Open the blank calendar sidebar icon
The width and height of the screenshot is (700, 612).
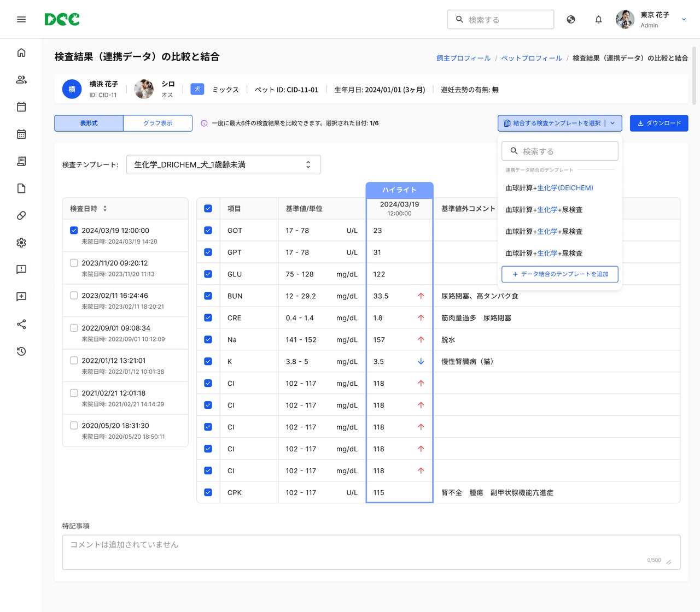tap(21, 107)
